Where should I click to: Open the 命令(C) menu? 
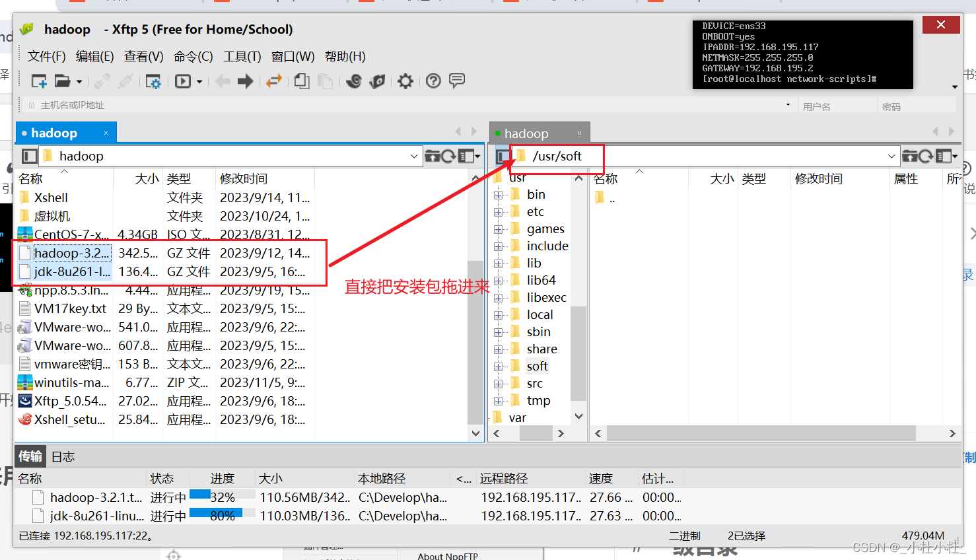(193, 57)
